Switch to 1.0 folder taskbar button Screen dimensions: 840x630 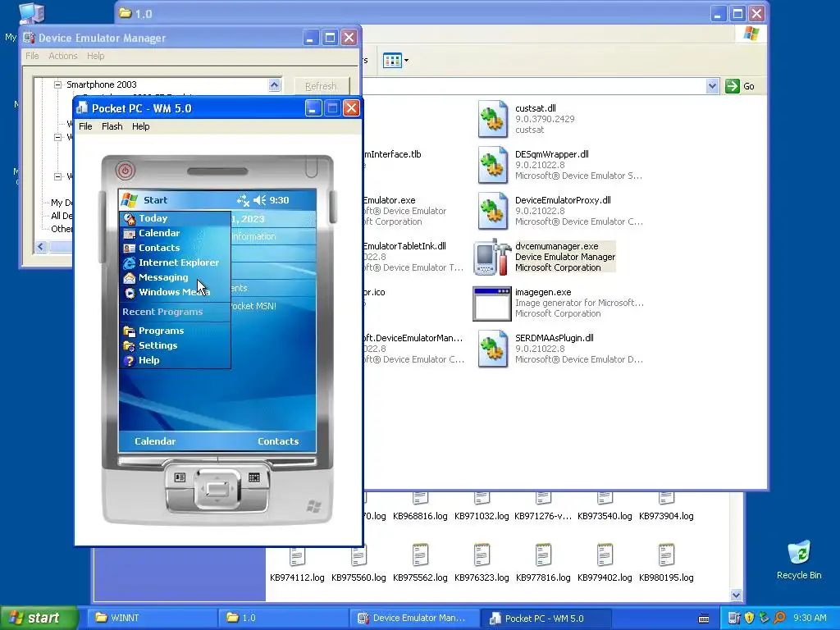283,618
